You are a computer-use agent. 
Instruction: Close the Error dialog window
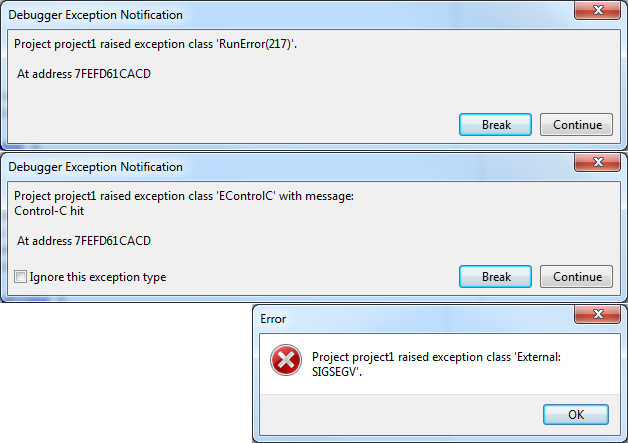click(x=595, y=317)
